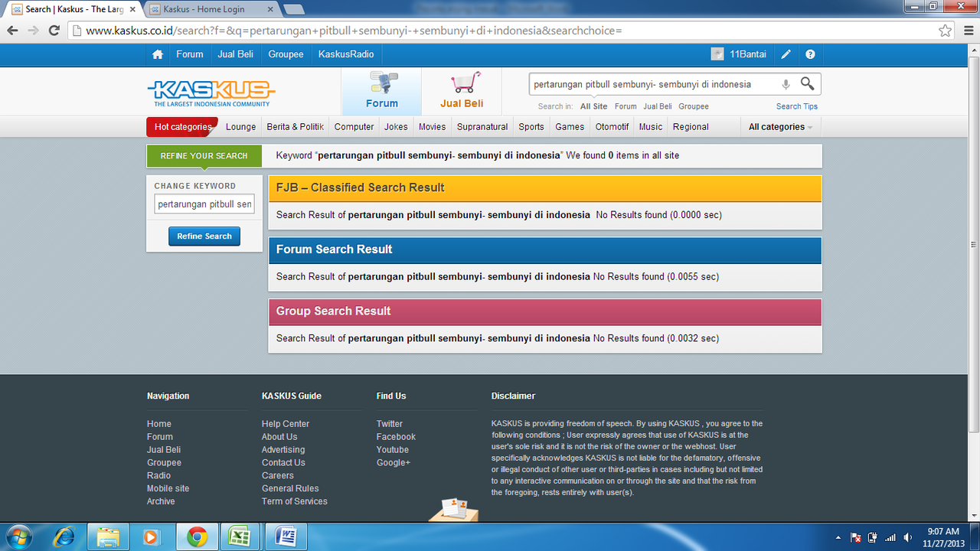Set search scope to Groupee
Viewport: 980px width, 551px height.
coord(694,106)
